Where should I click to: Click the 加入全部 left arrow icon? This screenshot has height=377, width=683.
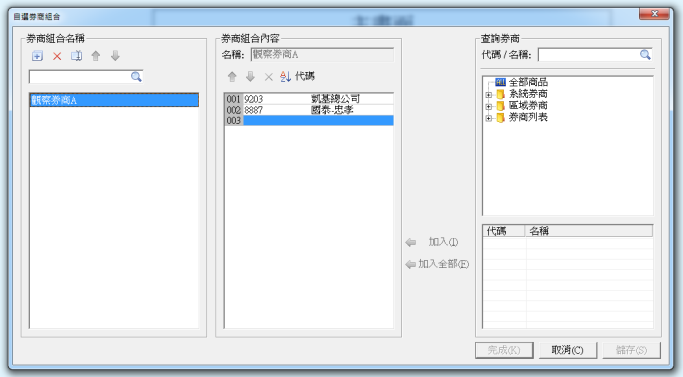(x=410, y=264)
